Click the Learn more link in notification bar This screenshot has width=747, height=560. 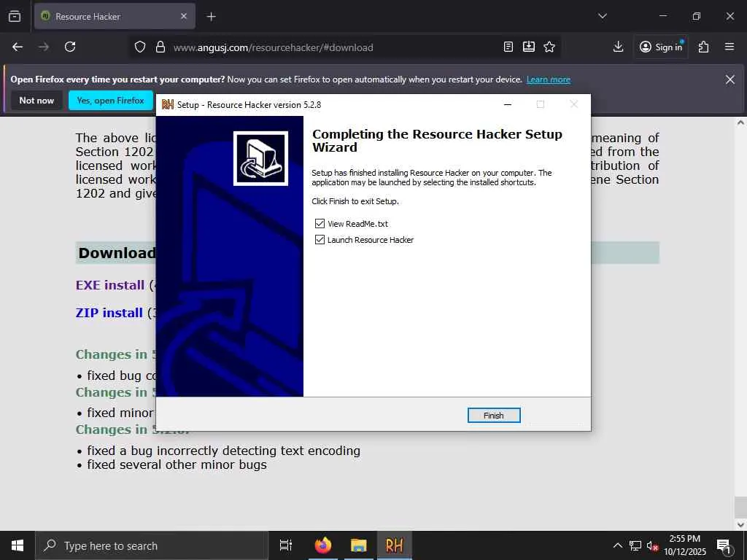[x=549, y=79]
